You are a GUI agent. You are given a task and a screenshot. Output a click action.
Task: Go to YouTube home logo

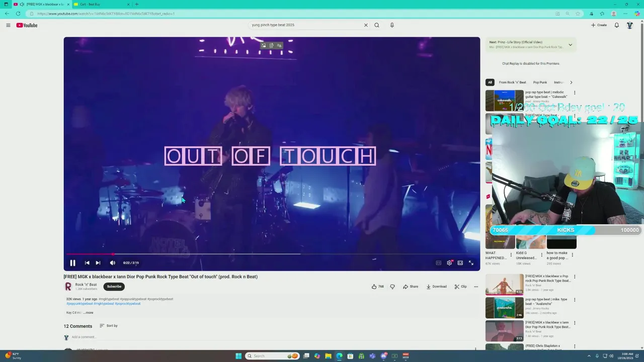[x=27, y=25]
